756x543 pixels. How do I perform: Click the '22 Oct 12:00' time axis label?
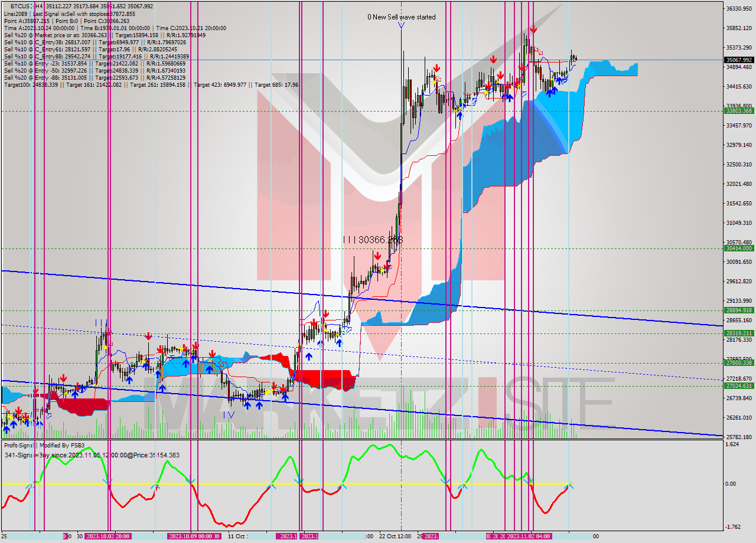tap(395, 536)
